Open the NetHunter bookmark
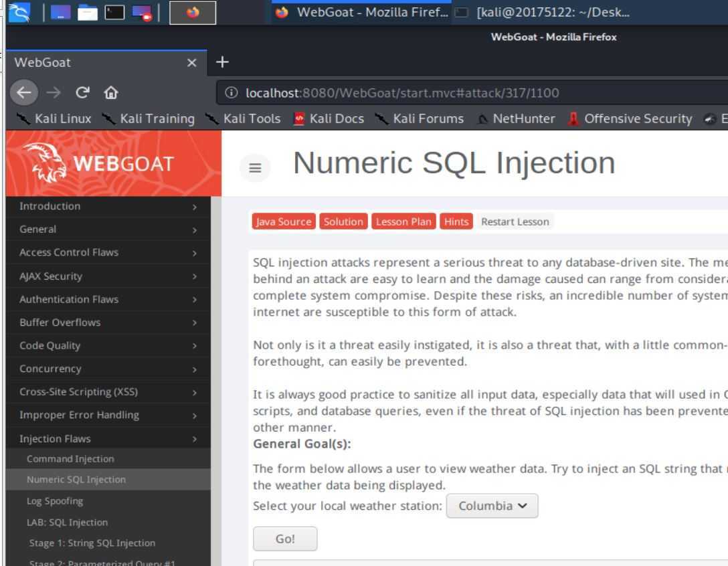Screen dimensions: 728x566 tap(516, 119)
